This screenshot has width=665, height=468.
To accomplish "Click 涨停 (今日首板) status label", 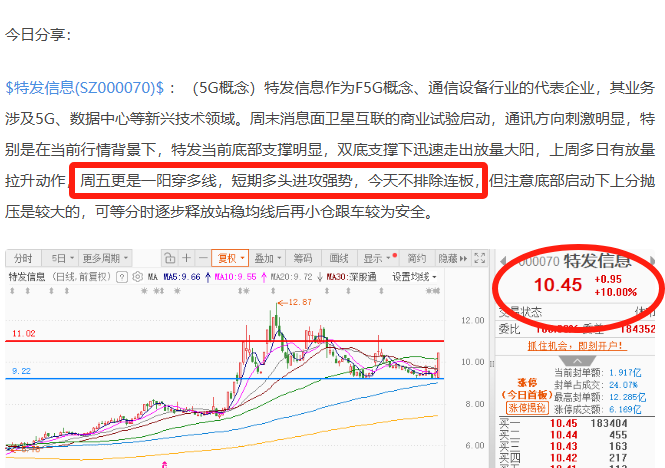I will [527, 388].
